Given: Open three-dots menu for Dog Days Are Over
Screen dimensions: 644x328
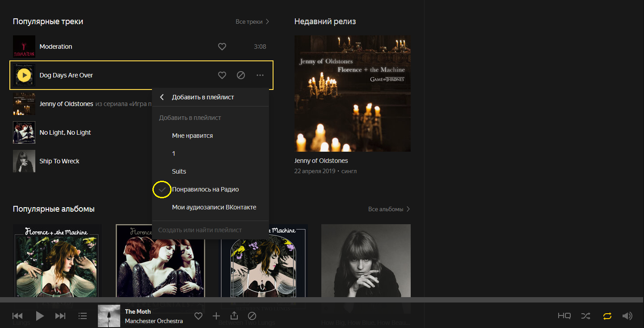Looking at the screenshot, I should coord(260,75).
